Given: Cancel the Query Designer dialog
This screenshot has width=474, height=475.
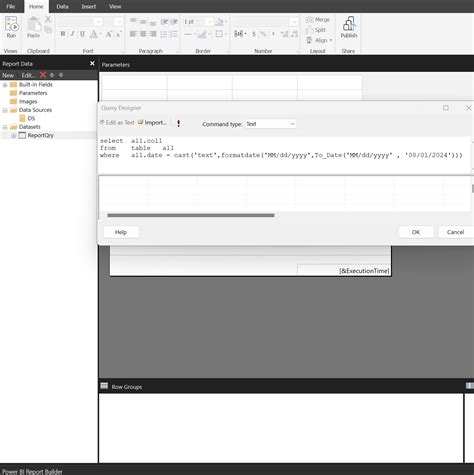Looking at the screenshot, I should [456, 232].
